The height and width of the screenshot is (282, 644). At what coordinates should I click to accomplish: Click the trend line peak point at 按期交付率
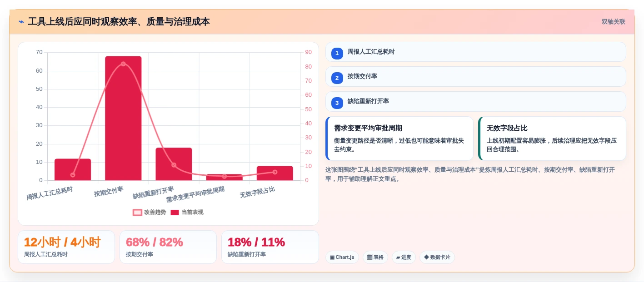coord(123,64)
